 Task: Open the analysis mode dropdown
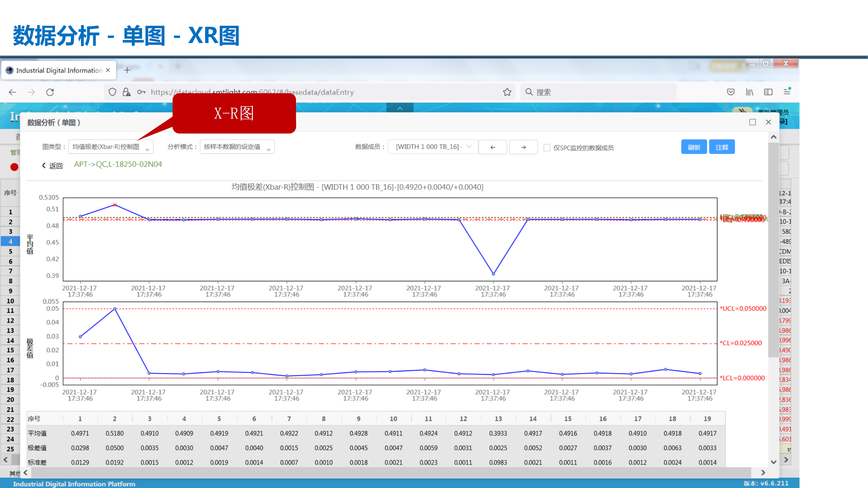click(x=237, y=147)
